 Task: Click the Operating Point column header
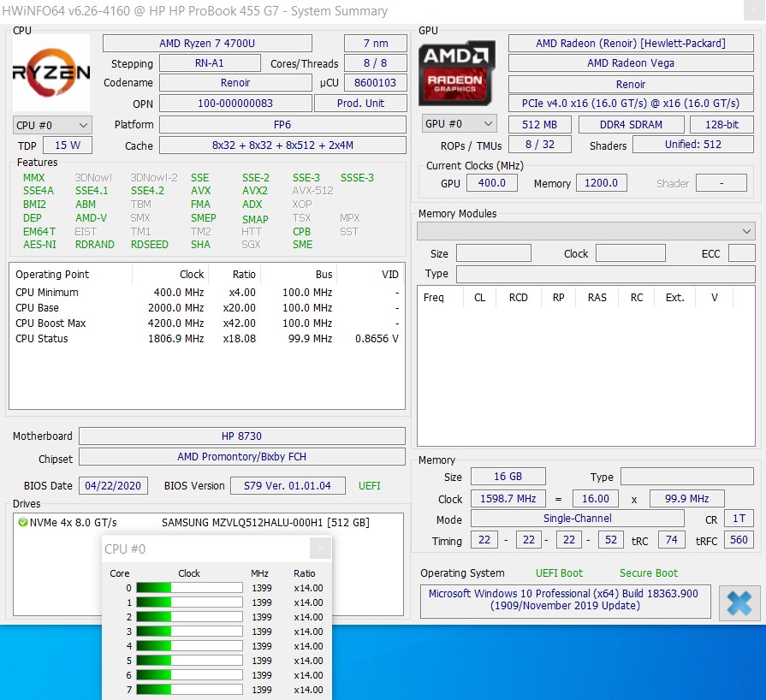click(x=71, y=274)
